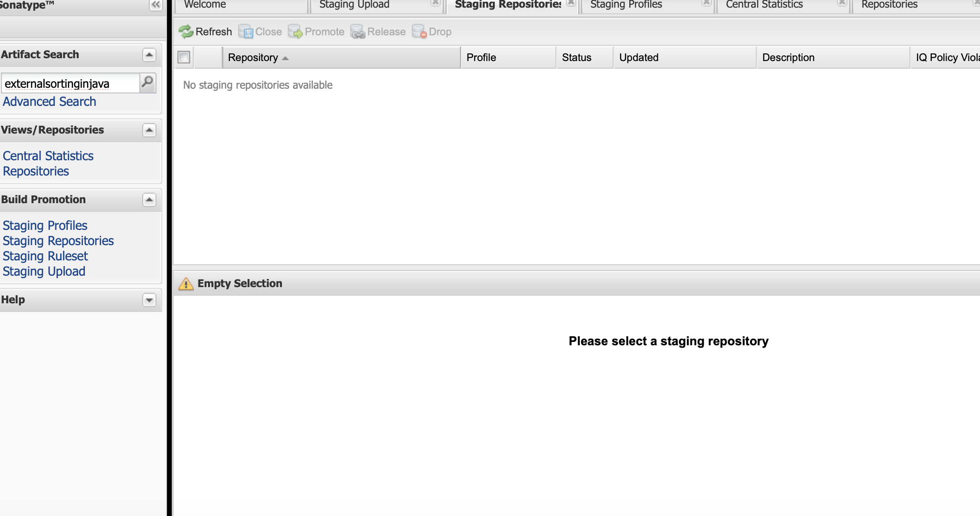Sort by the Repository column header

(253, 58)
